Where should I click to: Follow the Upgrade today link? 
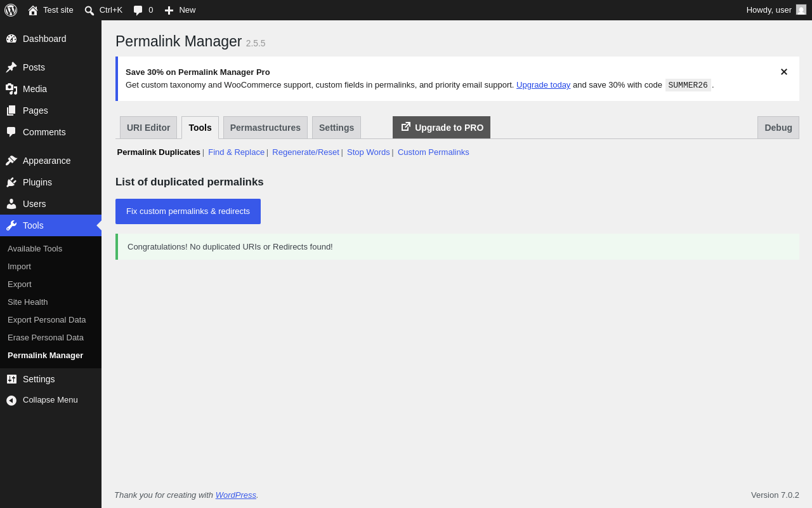(x=543, y=85)
